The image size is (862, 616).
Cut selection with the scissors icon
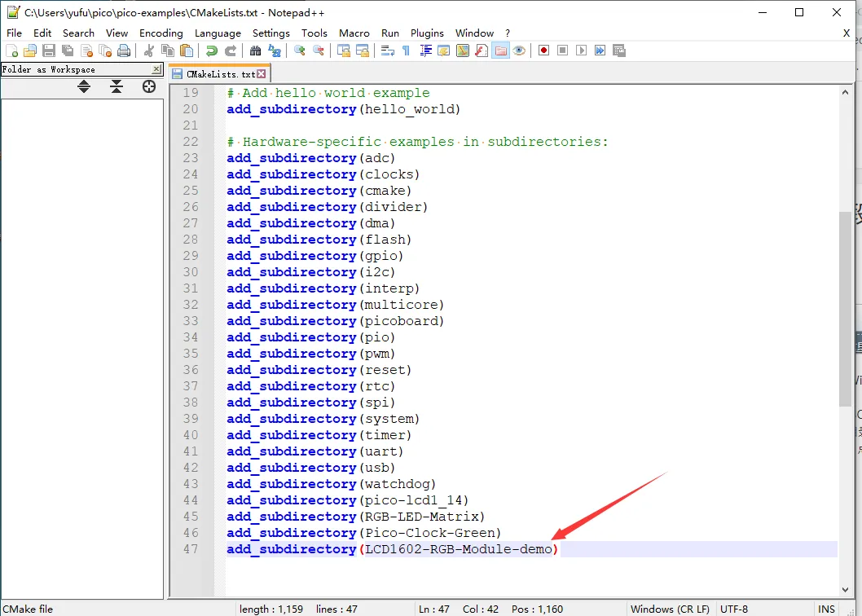[148, 51]
